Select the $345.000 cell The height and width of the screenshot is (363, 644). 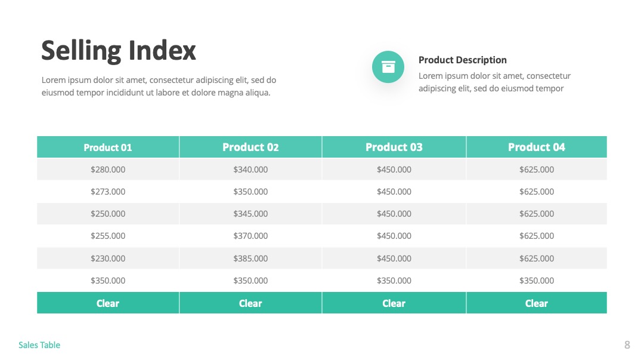click(250, 214)
